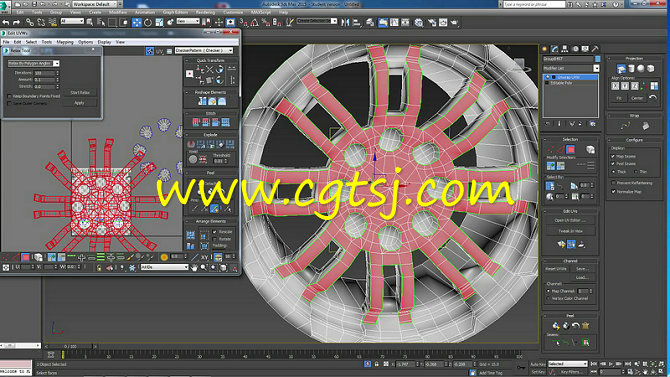Click object color swatch beside name field

click(597, 59)
